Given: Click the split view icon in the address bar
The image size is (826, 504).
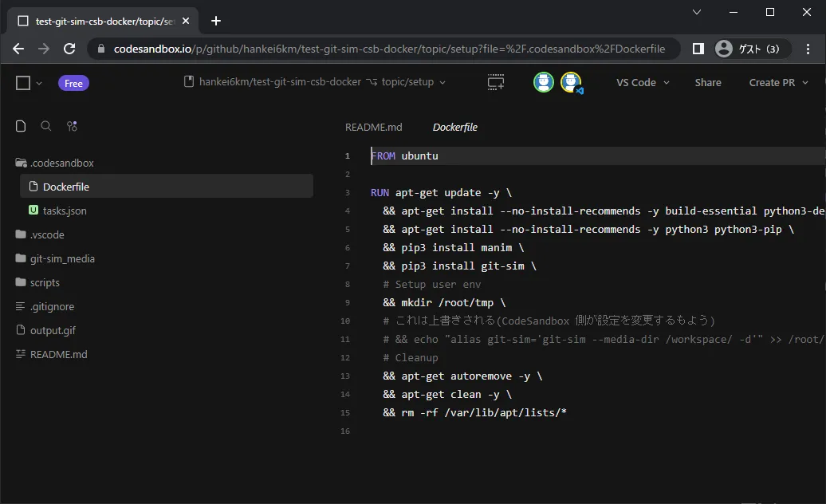Looking at the screenshot, I should 697,49.
